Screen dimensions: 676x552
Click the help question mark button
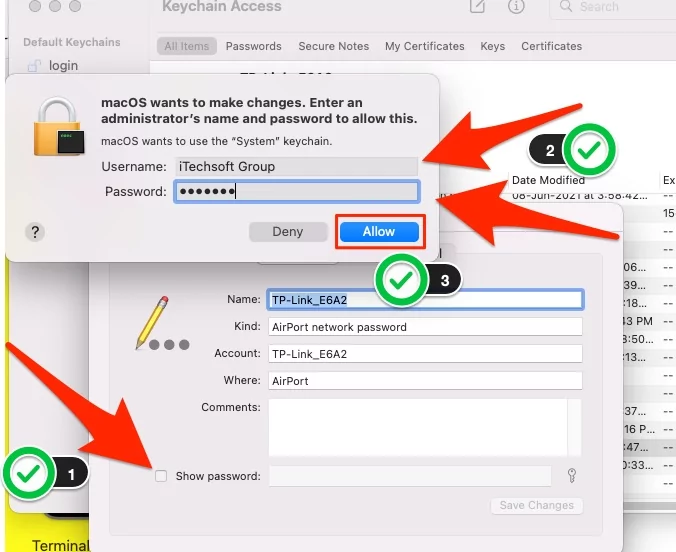tap(35, 232)
